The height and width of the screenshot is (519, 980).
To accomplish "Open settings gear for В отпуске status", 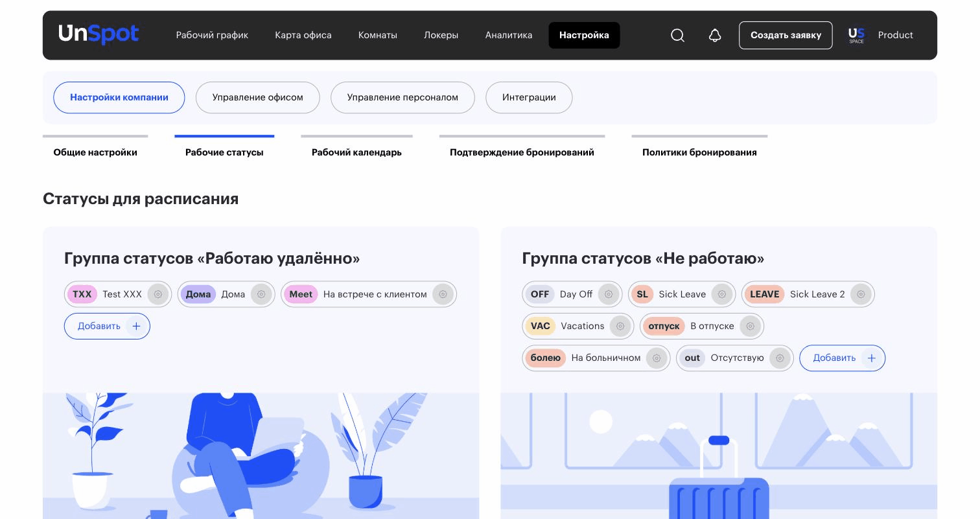I will [x=750, y=326].
